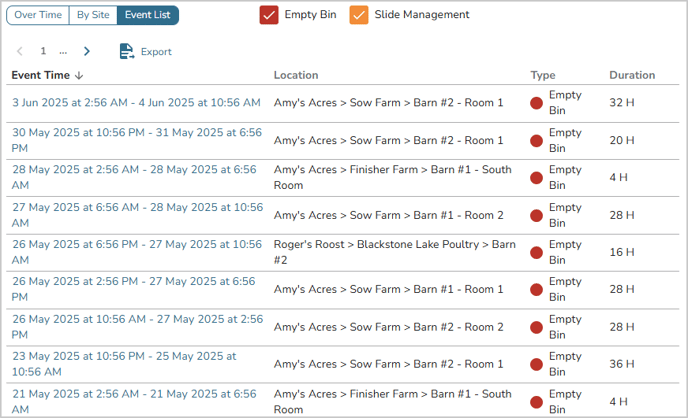
Task: Click the 36 H duration value
Action: pyautogui.click(x=622, y=364)
